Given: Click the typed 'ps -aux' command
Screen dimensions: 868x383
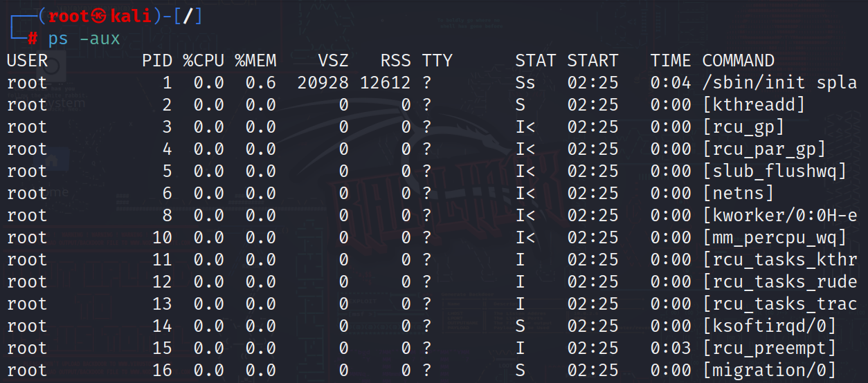Looking at the screenshot, I should coord(84,39).
